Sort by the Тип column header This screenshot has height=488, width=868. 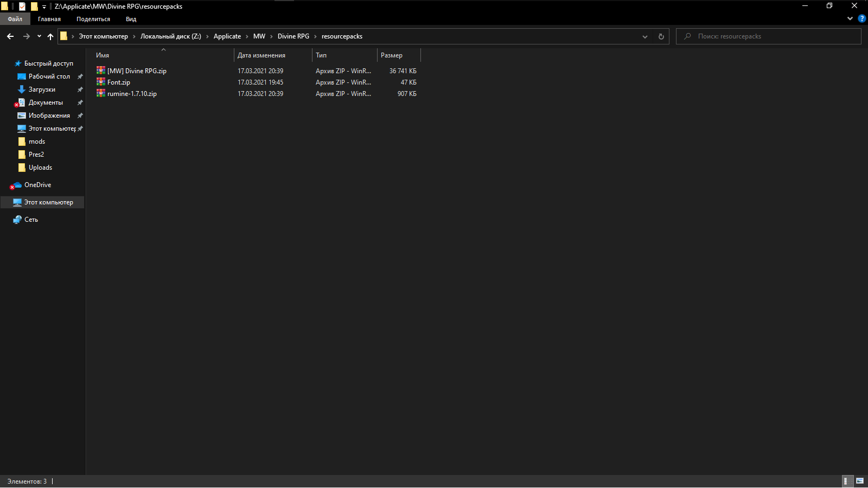tap(345, 55)
